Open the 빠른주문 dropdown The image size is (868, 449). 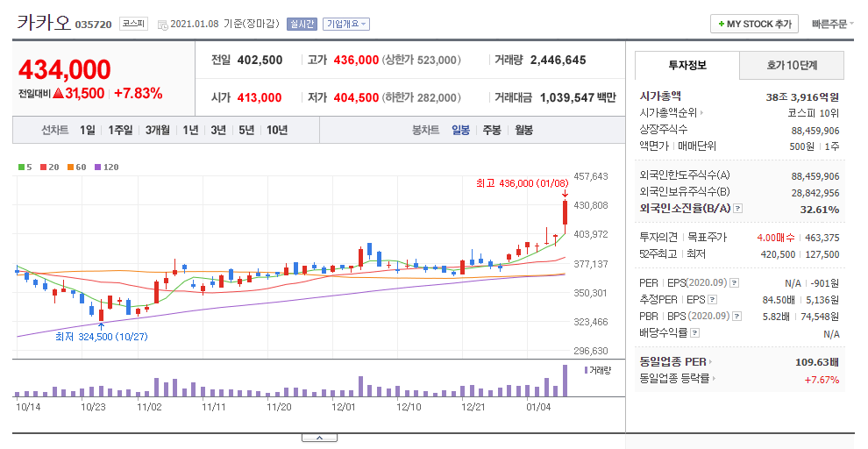pos(833,24)
